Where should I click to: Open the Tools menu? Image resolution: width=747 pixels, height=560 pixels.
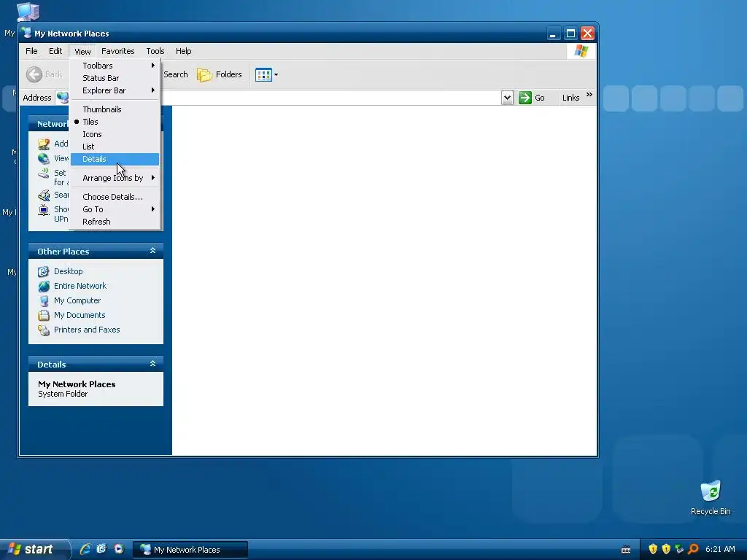pos(155,51)
